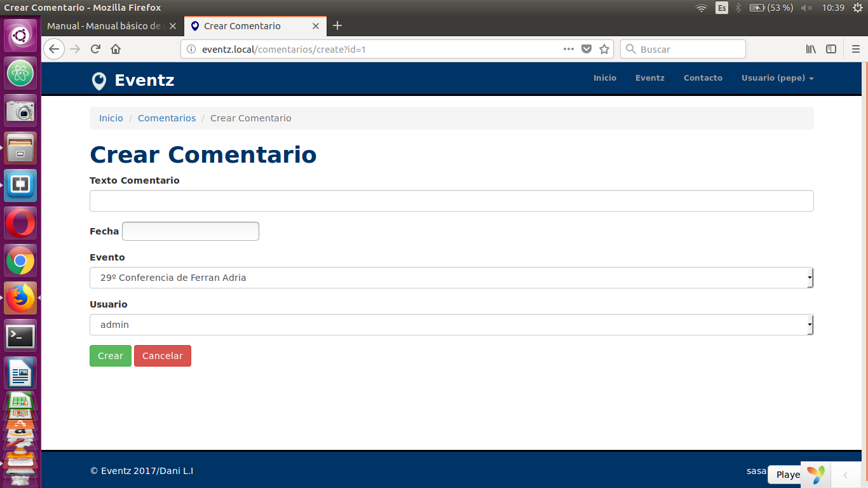868x488 pixels.
Task: Launch Brackets editor from the launcher
Action: [x=21, y=186]
